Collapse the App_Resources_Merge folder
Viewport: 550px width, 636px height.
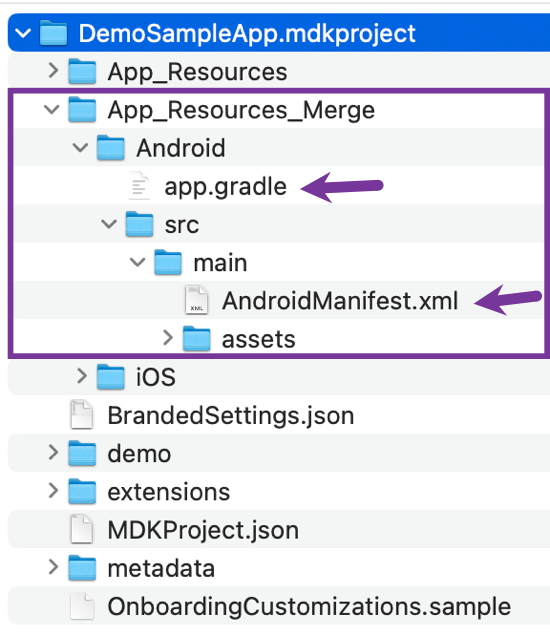[x=52, y=110]
